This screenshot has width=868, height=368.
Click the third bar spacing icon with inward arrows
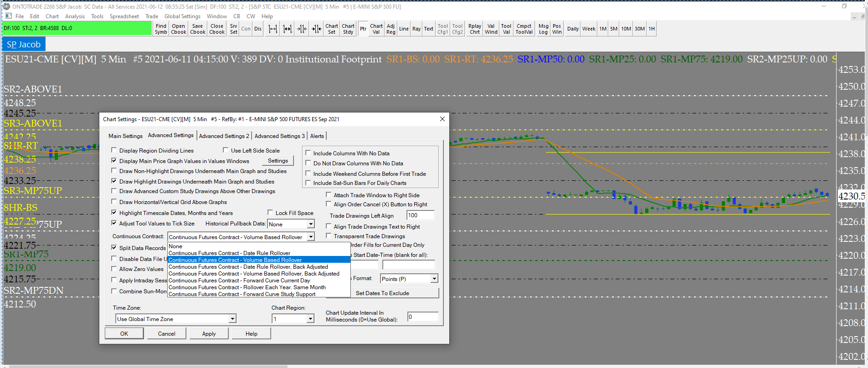[x=302, y=29]
